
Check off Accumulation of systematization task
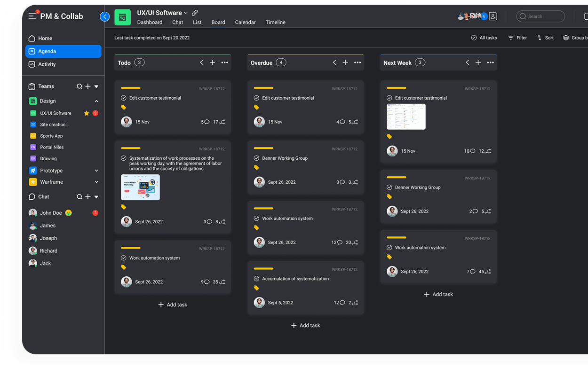pos(256,279)
